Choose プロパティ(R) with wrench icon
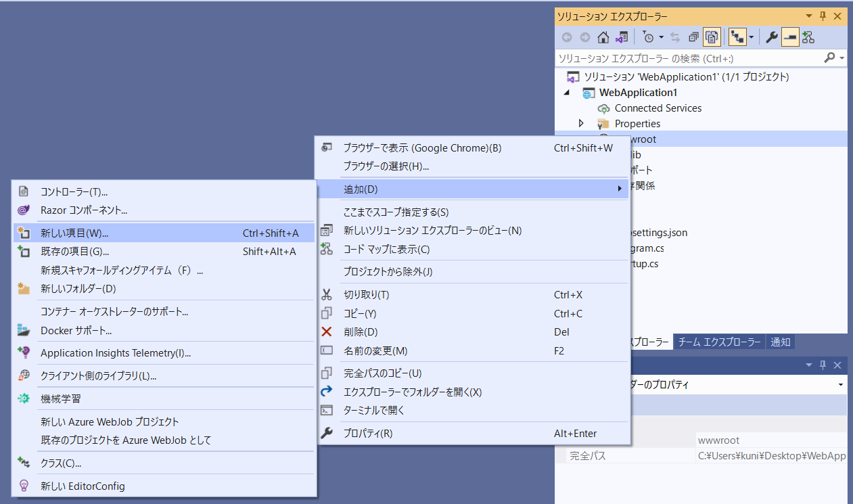Image resolution: width=853 pixels, height=504 pixels. point(472,434)
